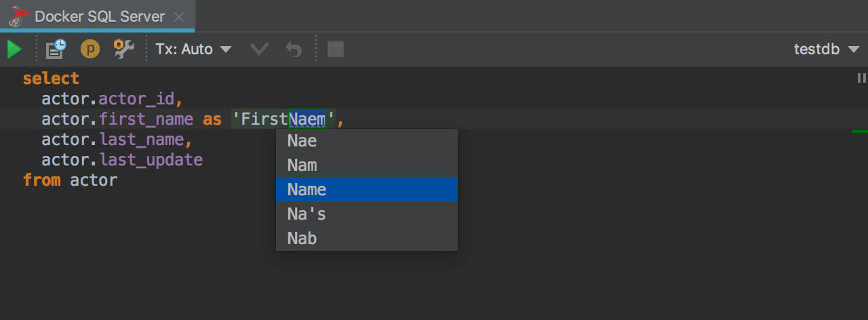The height and width of the screenshot is (320, 868).
Task: Open settings via the wrench icon
Action: coord(123,49)
